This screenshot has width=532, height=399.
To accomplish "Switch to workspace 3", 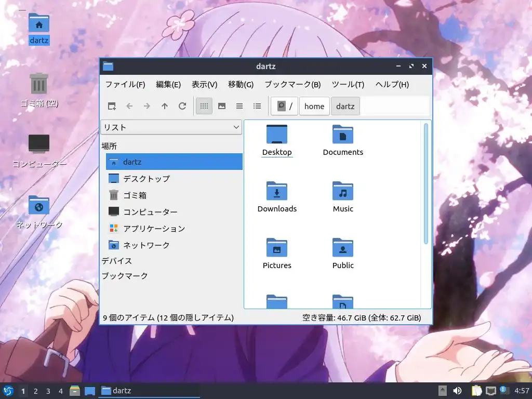I will tap(48, 391).
